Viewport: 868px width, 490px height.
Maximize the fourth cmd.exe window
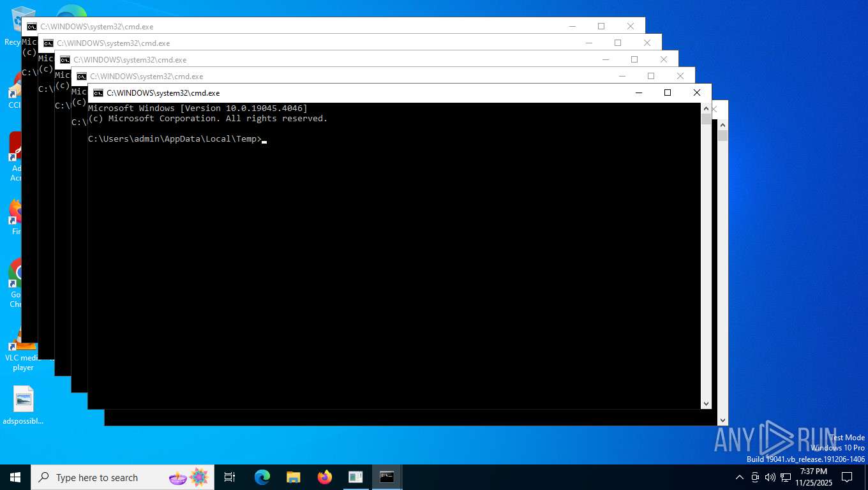(x=618, y=43)
